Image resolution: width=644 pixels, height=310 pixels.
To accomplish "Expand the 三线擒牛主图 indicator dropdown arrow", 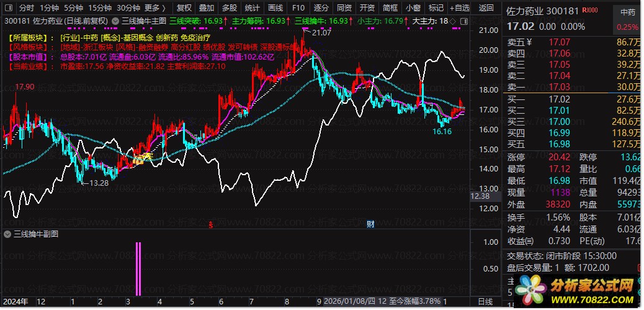I will coord(115,21).
